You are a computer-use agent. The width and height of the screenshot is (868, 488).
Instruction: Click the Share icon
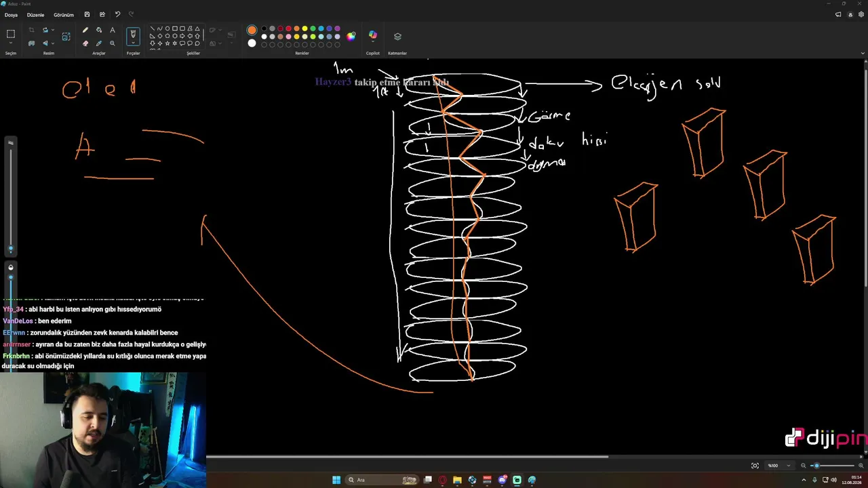pyautogui.click(x=102, y=14)
